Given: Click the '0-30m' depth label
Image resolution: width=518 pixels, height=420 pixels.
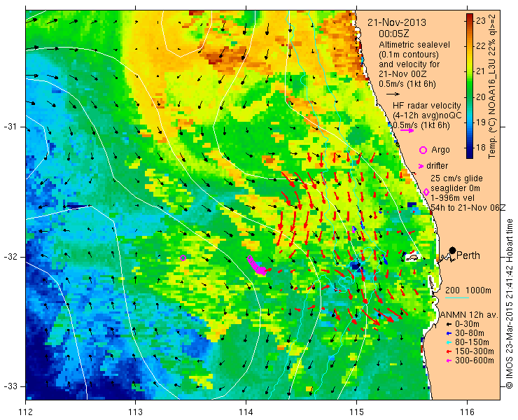Looking at the screenshot, I should click(x=467, y=325).
